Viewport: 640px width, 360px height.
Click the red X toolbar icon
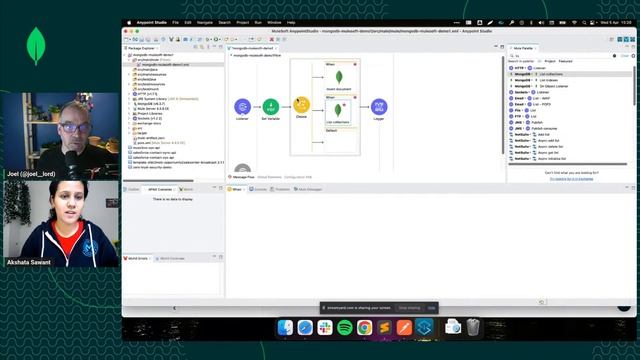pyautogui.click(x=271, y=40)
